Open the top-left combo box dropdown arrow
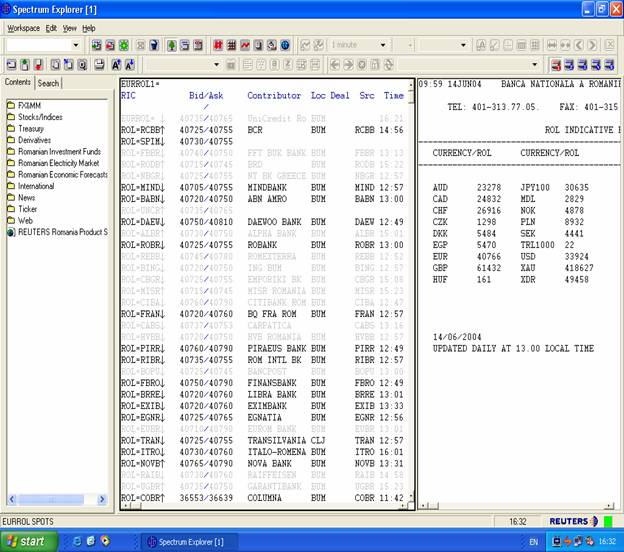This screenshot has width=624, height=552. point(76,45)
